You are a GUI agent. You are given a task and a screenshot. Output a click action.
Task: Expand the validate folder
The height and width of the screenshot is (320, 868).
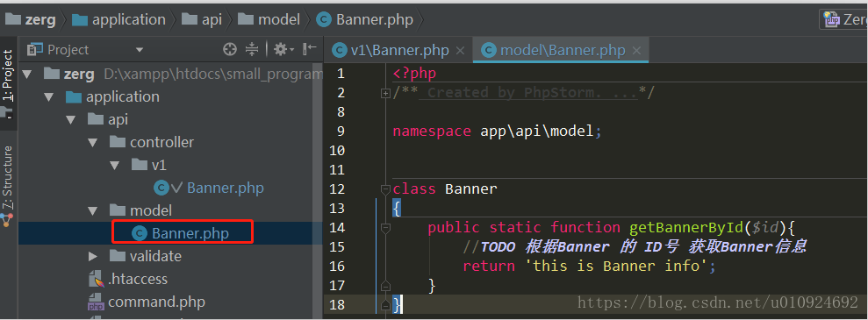pyautogui.click(x=92, y=256)
